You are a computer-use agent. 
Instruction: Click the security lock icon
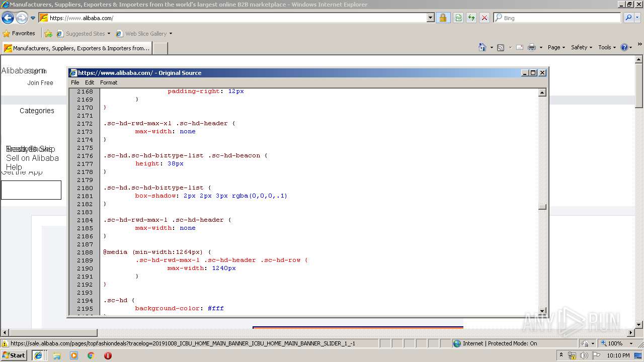pos(443,18)
